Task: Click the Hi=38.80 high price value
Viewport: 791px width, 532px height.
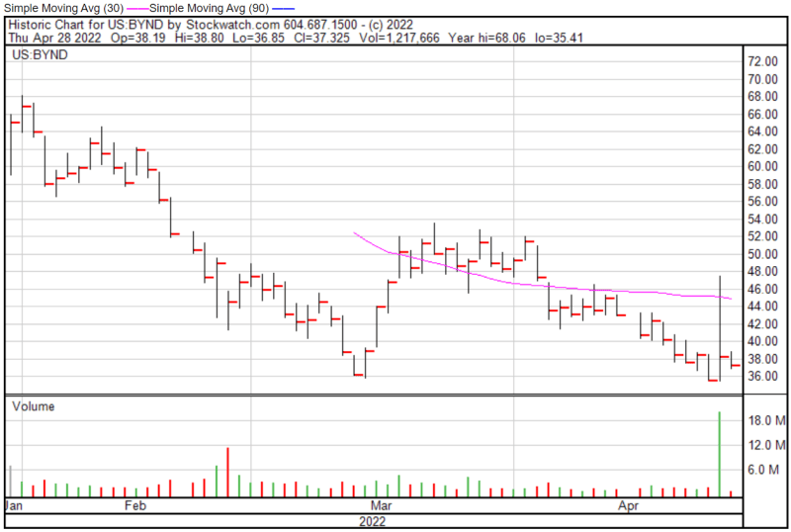Action: pyautogui.click(x=200, y=38)
